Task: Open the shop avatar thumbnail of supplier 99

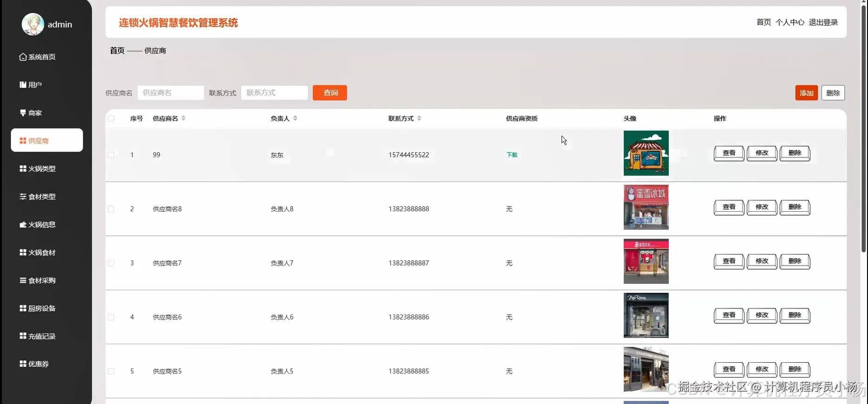Action: click(646, 153)
